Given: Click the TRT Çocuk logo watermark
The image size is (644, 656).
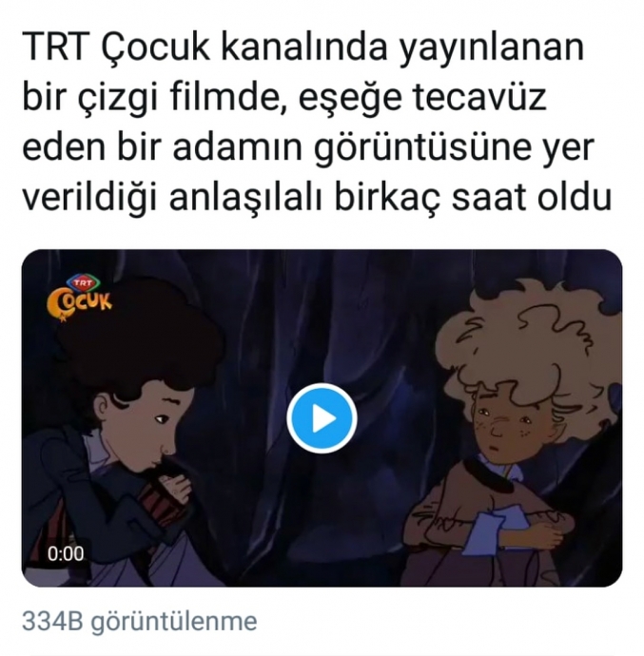Looking at the screenshot, I should pyautogui.click(x=80, y=299).
